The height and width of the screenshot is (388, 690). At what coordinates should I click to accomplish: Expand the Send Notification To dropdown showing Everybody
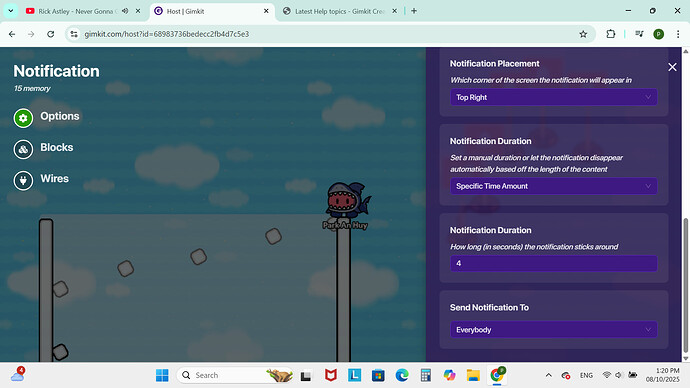[x=554, y=329]
